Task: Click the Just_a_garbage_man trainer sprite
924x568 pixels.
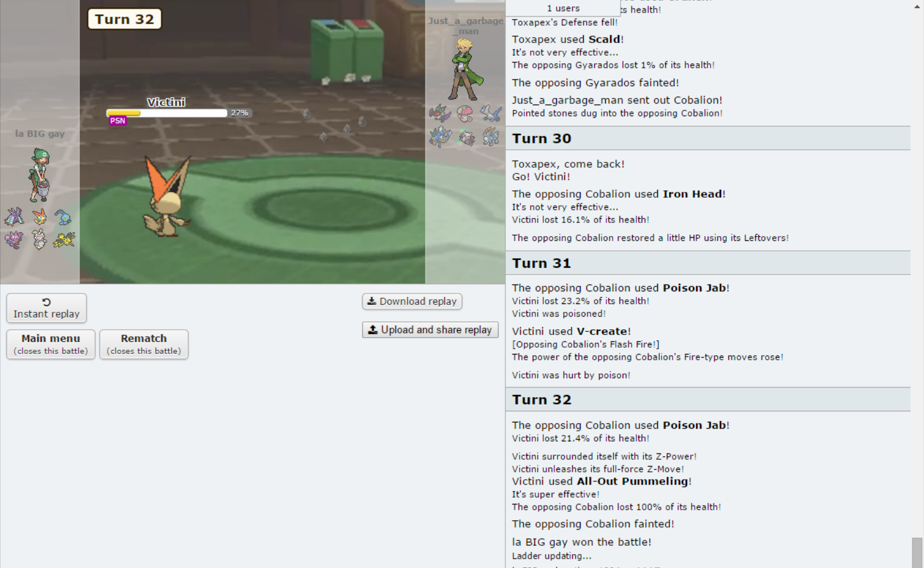Action: (465, 69)
